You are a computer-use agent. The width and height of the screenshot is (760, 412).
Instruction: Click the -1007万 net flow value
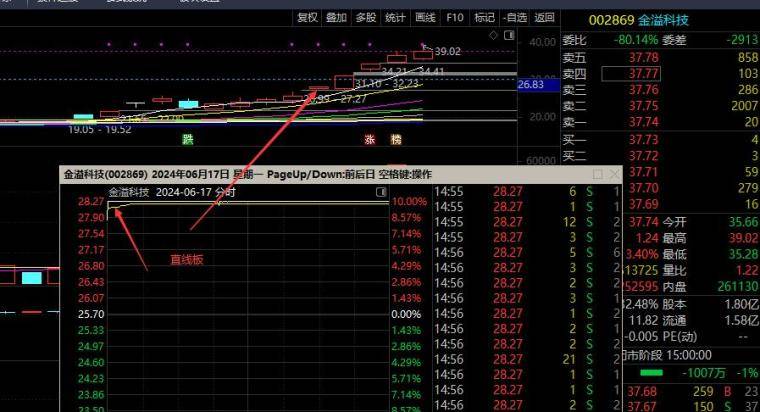click(704, 373)
